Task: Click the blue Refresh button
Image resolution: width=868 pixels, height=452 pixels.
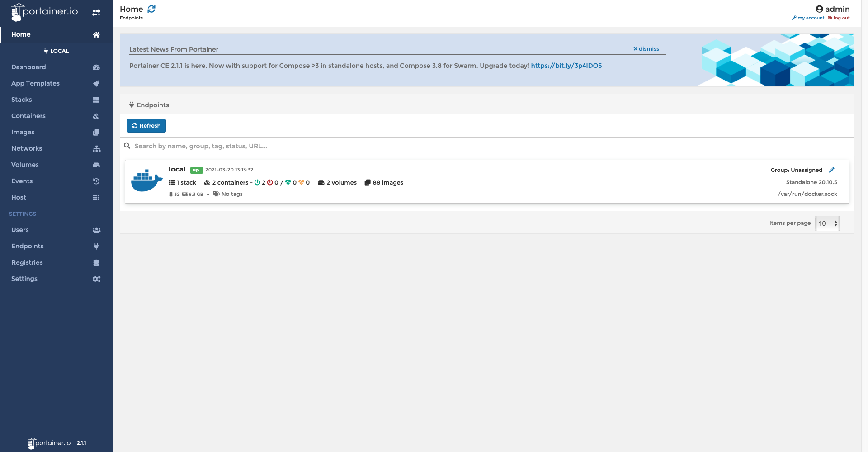Action: [146, 126]
